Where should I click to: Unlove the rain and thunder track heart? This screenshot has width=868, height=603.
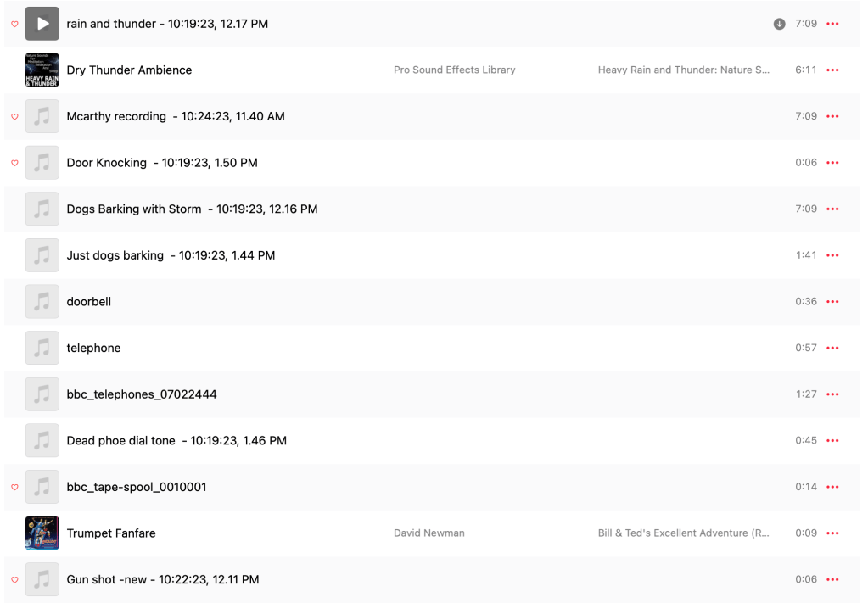(14, 24)
